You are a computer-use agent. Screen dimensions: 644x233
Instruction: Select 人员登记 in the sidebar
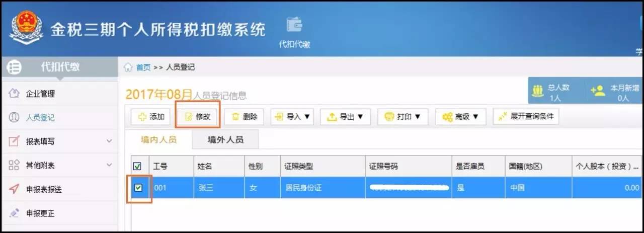coord(40,118)
